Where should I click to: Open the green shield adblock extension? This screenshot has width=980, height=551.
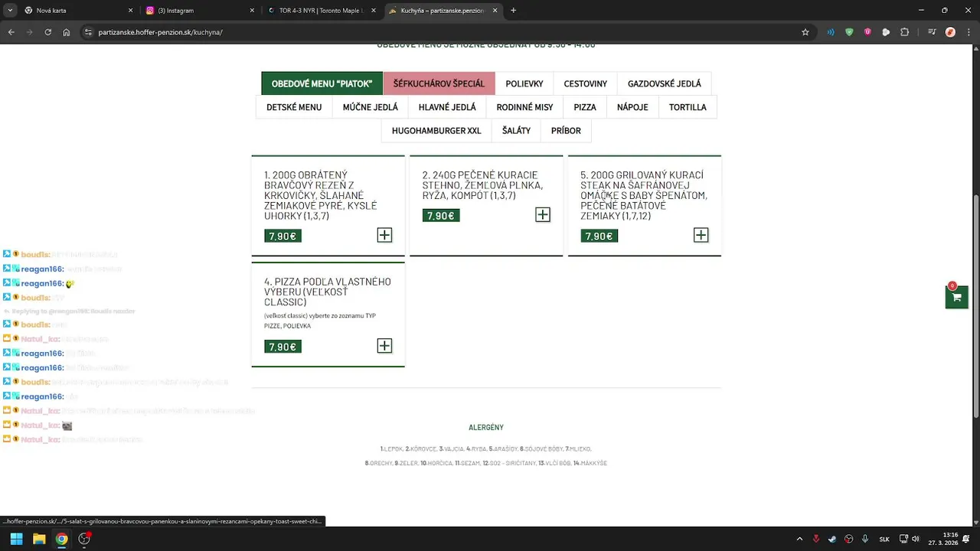849,32
